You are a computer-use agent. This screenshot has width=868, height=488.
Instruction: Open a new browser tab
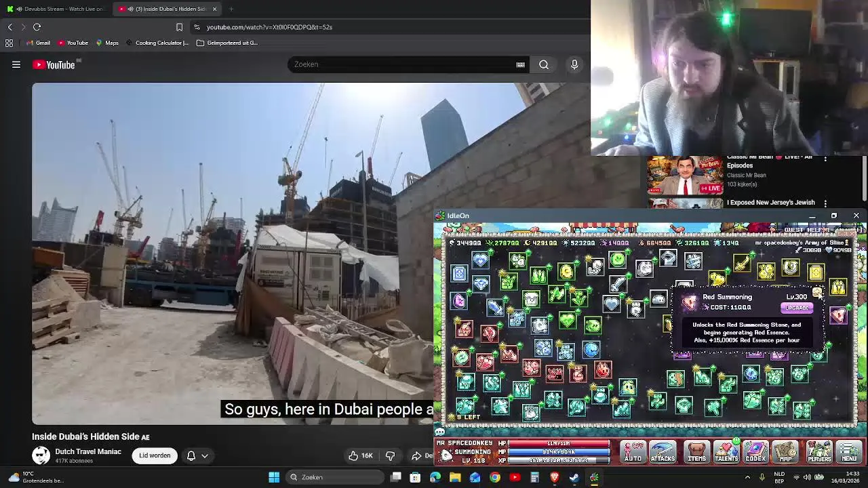tap(231, 9)
